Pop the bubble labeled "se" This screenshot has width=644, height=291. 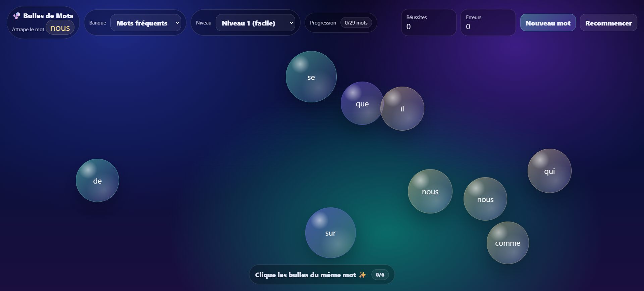click(311, 77)
